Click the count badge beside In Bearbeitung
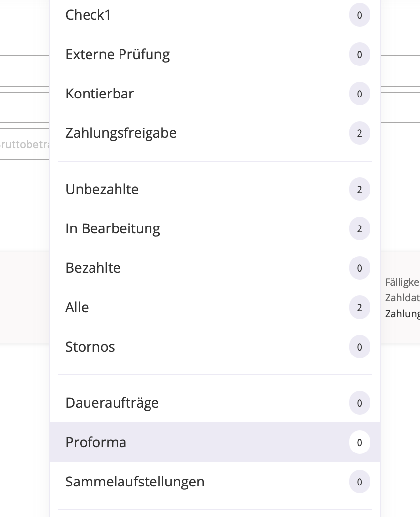 pos(360,229)
